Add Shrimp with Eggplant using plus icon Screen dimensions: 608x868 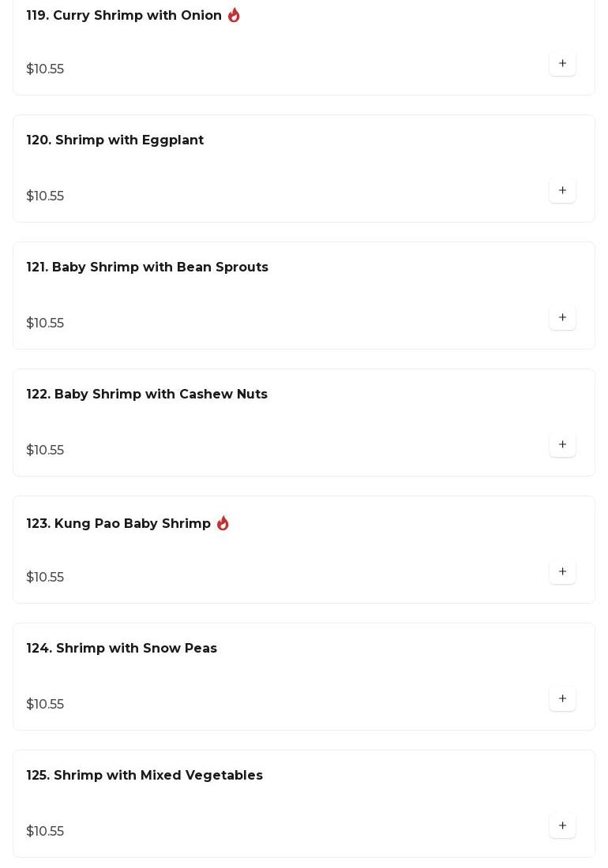click(x=562, y=191)
